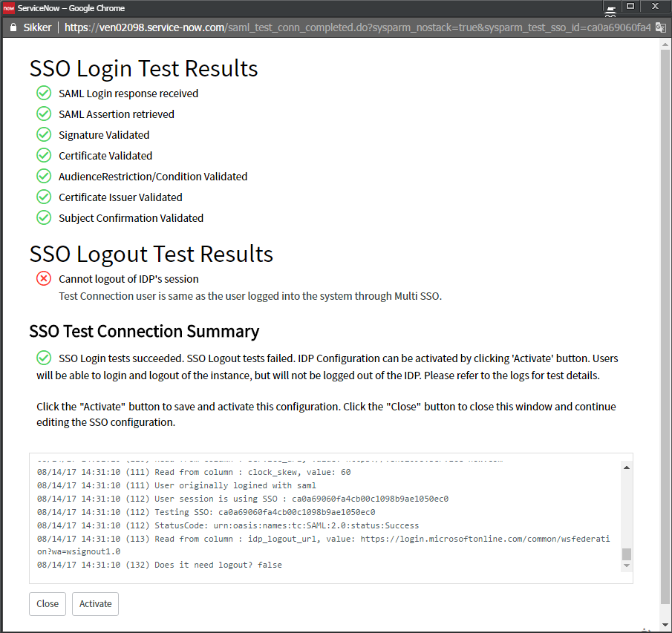The height and width of the screenshot is (633, 672).
Task: Click the down arrow of the page scrollbar
Action: 665,626
